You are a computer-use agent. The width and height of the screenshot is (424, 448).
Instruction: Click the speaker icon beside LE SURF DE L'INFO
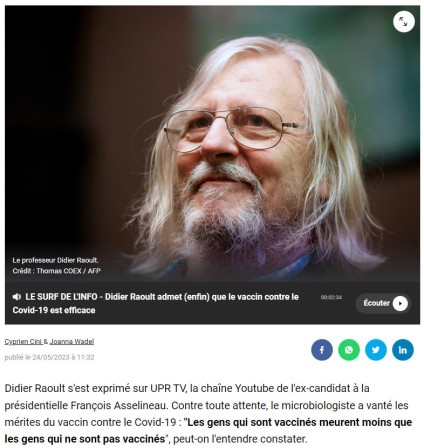[x=17, y=297]
